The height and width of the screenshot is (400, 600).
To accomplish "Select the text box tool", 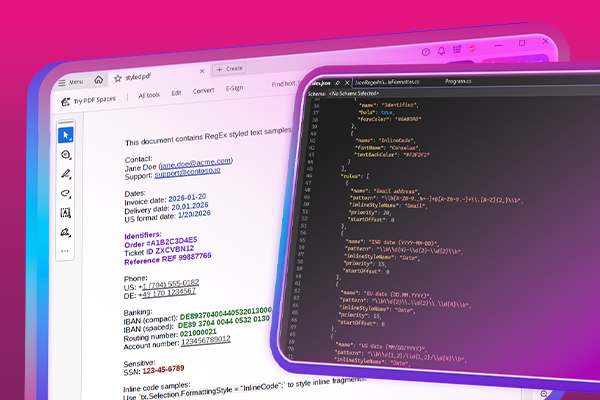I will click(66, 213).
